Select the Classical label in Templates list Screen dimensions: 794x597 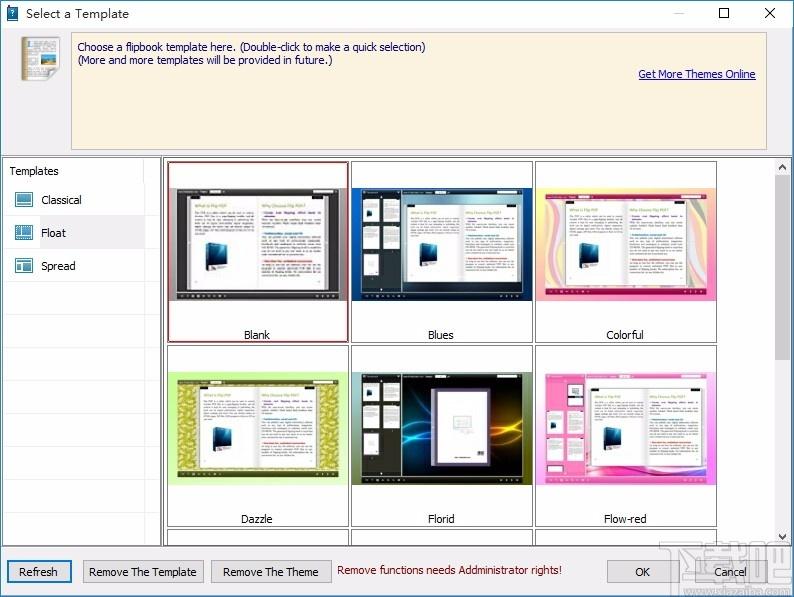coord(61,200)
